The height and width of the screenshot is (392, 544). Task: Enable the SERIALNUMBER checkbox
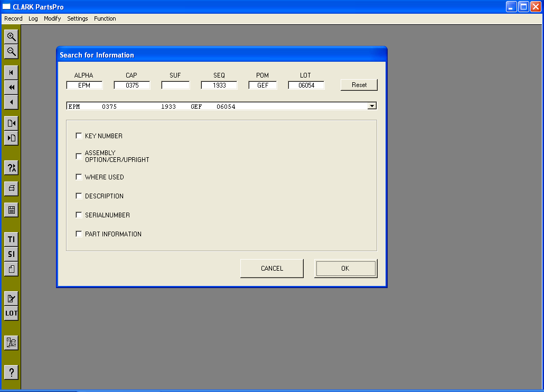coord(79,215)
